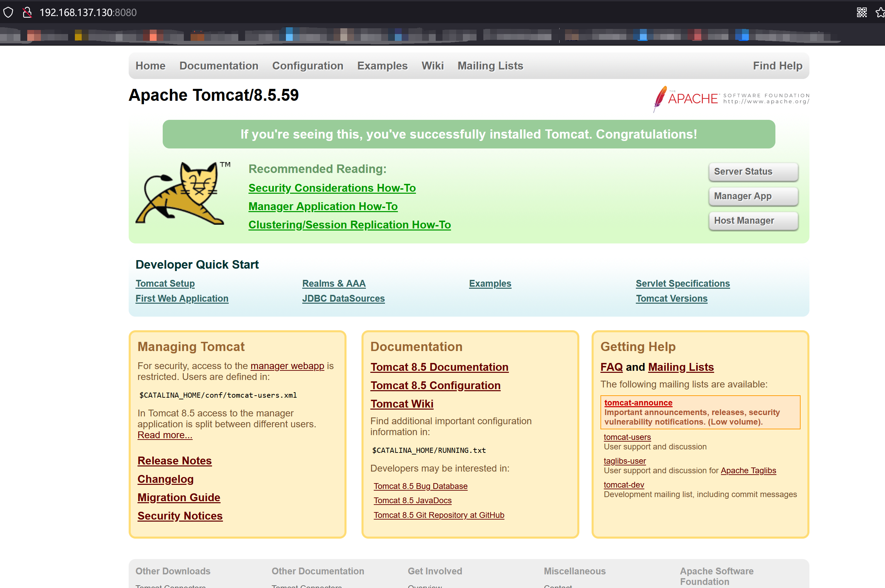Viewport: 885px width, 588px height.
Task: Open the Documentation nav item
Action: 219,66
